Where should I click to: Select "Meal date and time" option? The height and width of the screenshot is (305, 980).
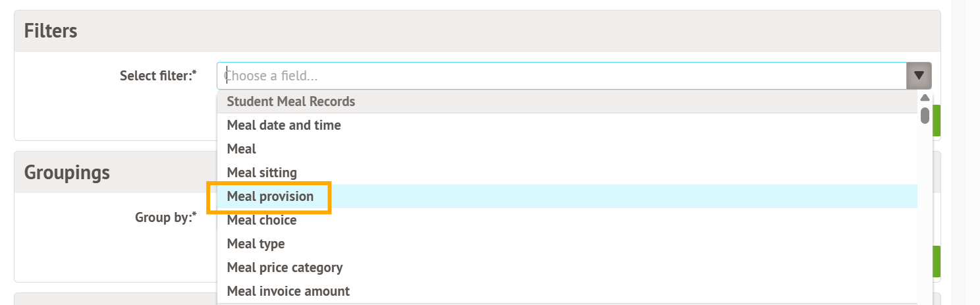284,125
